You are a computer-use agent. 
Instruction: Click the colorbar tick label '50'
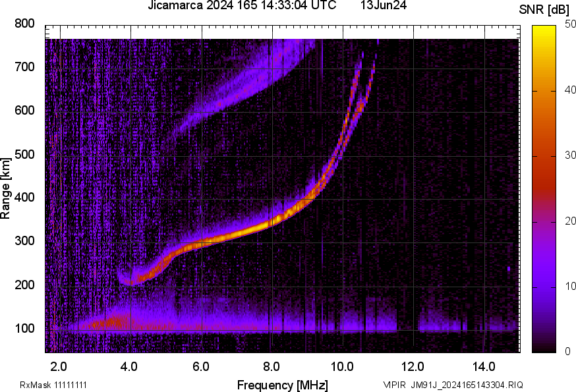[x=570, y=24]
